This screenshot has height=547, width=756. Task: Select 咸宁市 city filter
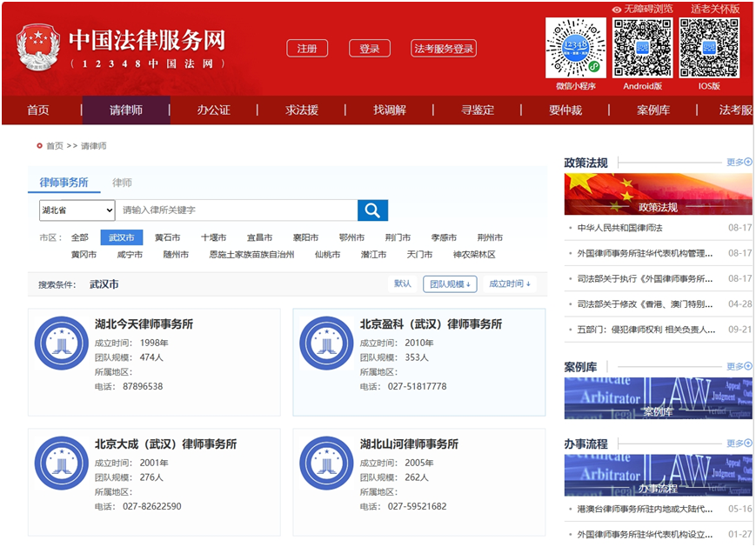tap(130, 255)
